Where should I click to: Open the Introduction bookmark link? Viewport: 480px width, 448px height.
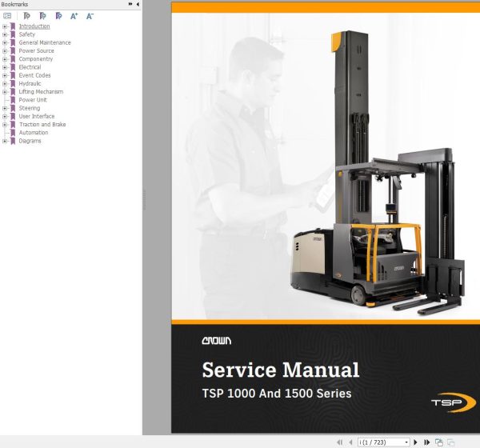34,26
